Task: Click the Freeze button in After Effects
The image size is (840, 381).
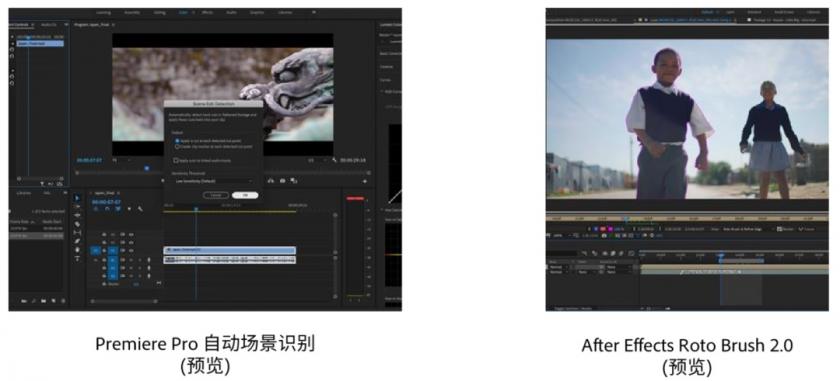Action: click(805, 229)
